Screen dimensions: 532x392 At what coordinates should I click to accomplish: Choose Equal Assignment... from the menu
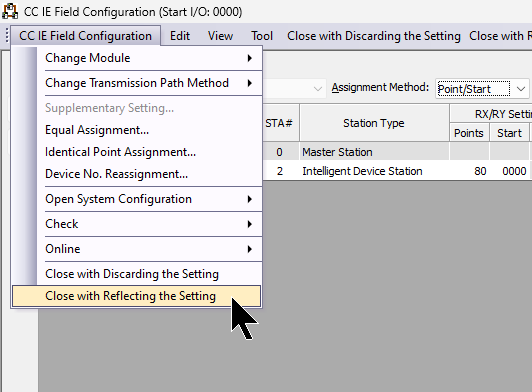pos(137,130)
